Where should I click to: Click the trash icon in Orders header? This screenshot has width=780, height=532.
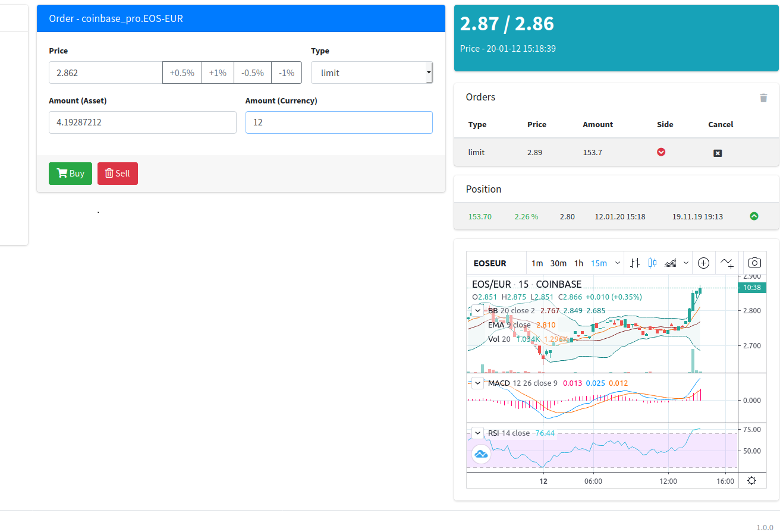[763, 98]
